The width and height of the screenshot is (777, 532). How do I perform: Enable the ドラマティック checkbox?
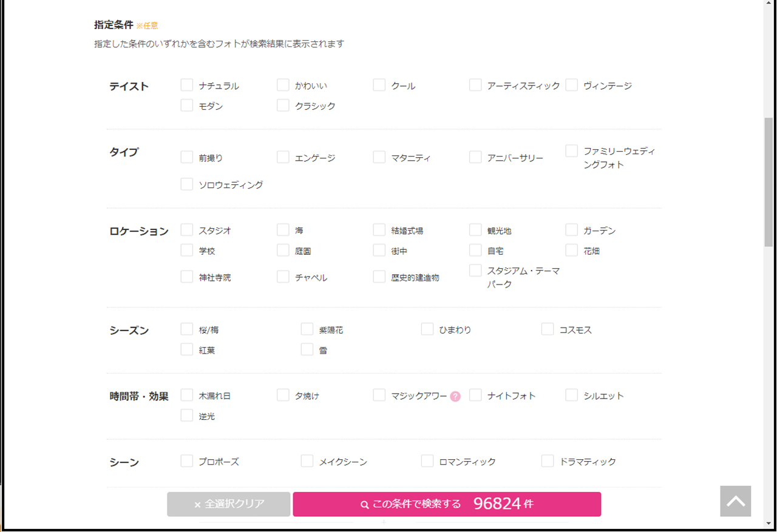(x=548, y=461)
